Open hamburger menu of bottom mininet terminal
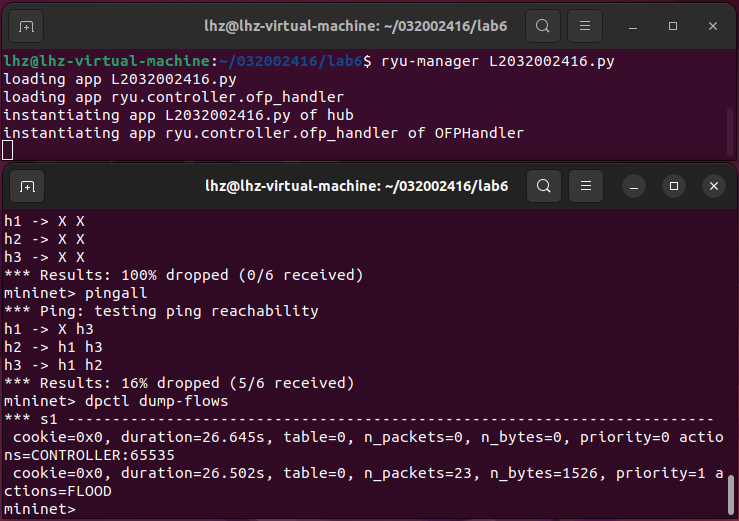The height and width of the screenshot is (521, 739). (x=587, y=186)
